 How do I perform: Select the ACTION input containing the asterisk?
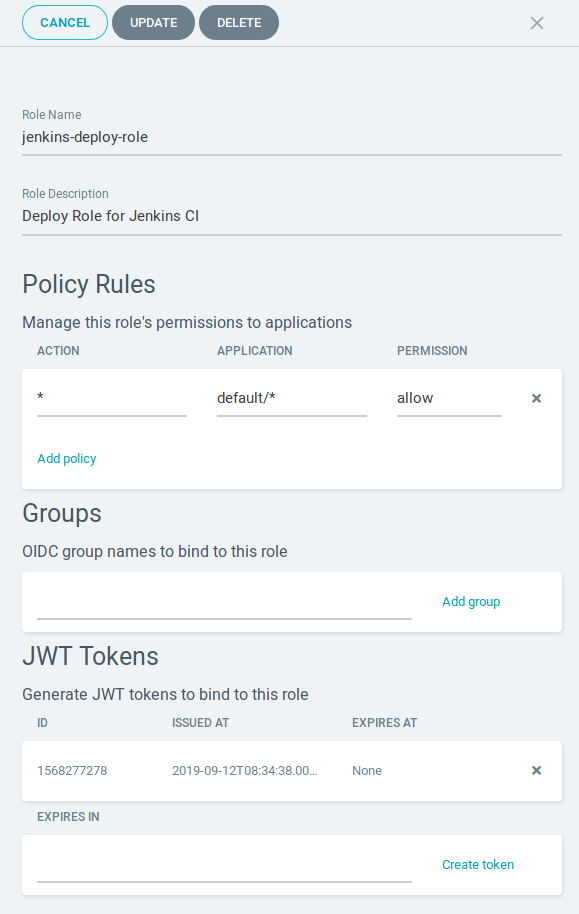point(110,397)
